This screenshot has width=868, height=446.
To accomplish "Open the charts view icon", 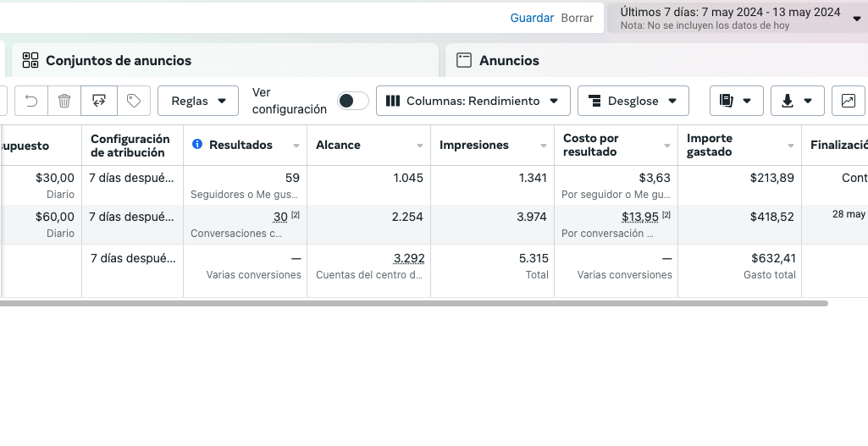I will pyautogui.click(x=848, y=101).
